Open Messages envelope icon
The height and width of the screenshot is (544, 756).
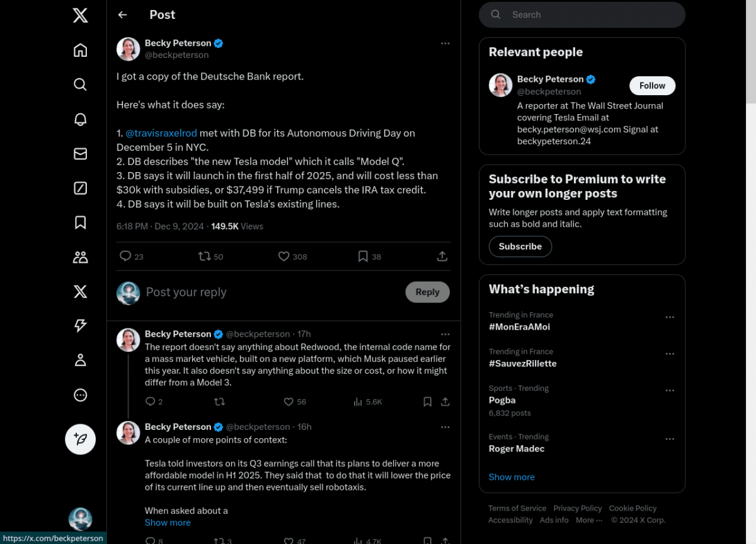[80, 154]
